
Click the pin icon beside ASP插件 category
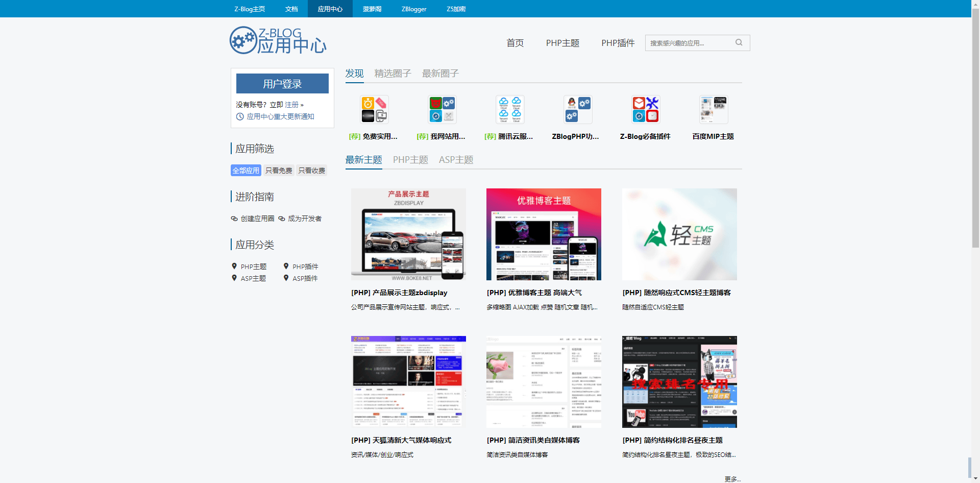[x=286, y=278]
